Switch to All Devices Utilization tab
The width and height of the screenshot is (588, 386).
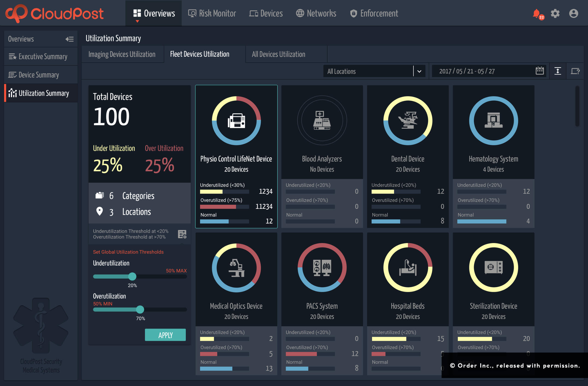tap(278, 54)
